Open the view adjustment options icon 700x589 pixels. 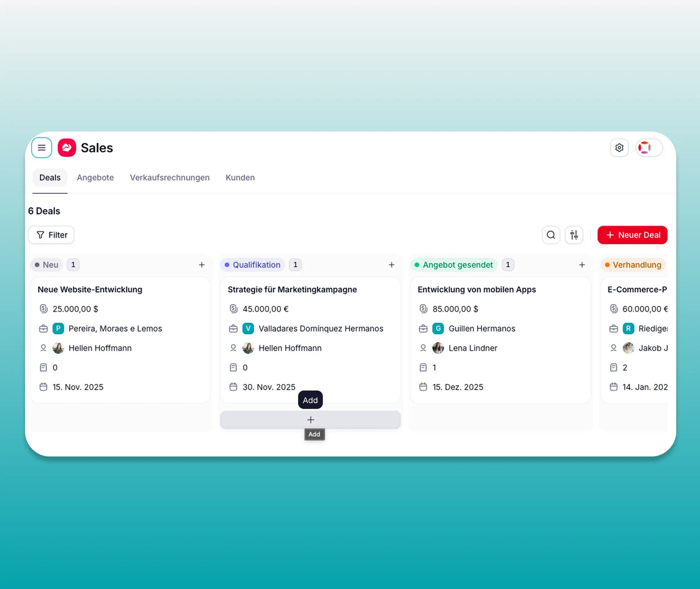pos(574,235)
